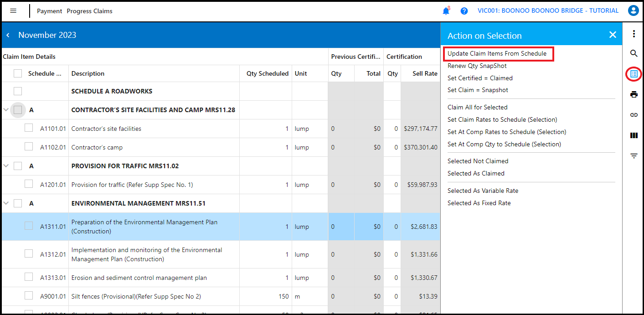Click the Progress Claims breadcrumb
The height and width of the screenshot is (315, 644).
[x=89, y=11]
